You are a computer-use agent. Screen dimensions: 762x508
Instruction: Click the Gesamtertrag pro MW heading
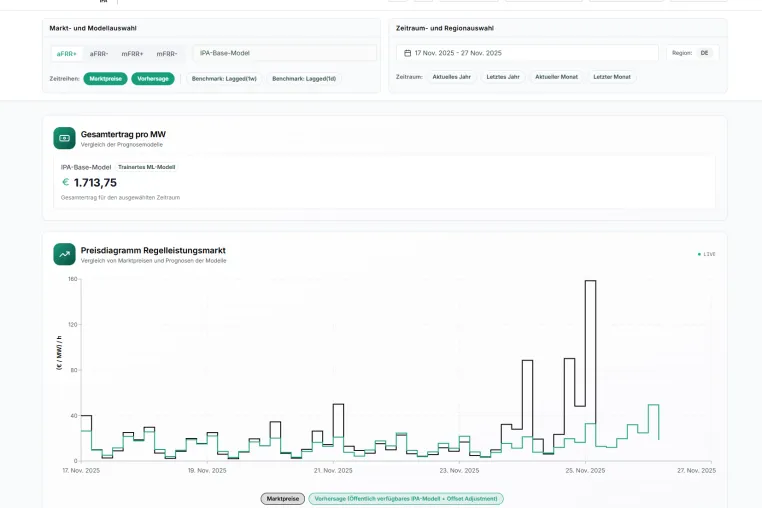point(123,134)
